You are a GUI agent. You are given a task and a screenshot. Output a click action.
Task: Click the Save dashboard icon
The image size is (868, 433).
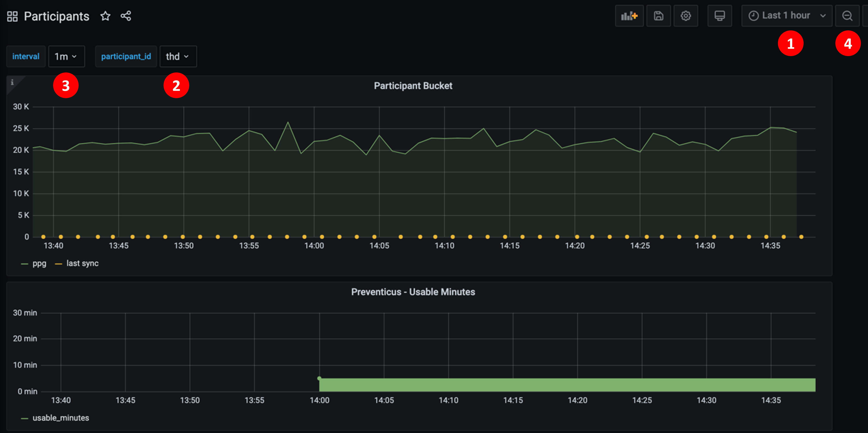click(658, 15)
